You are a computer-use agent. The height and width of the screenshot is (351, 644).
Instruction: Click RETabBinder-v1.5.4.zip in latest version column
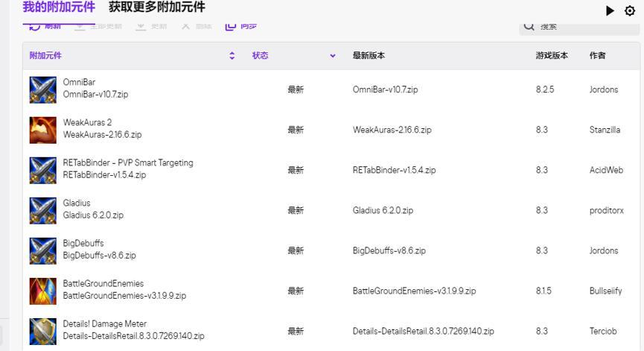(395, 170)
